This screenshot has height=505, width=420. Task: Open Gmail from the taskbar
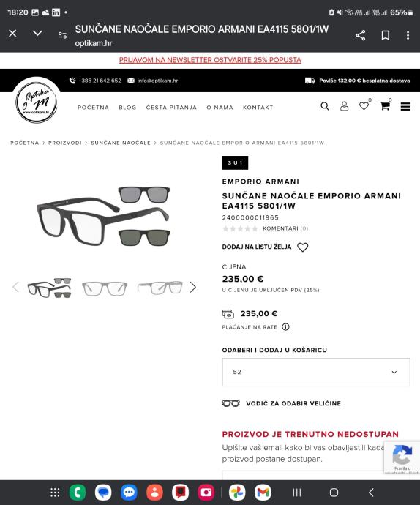(263, 493)
